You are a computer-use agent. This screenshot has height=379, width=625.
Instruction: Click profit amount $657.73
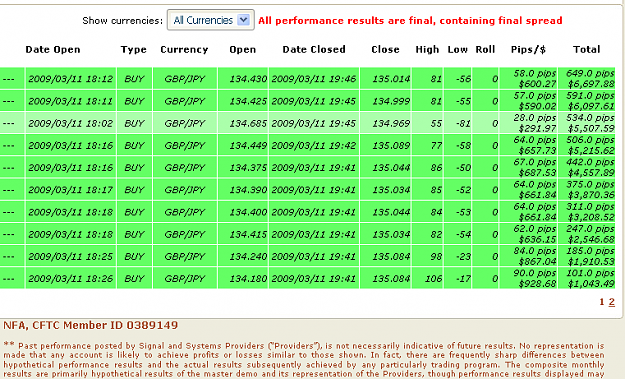pos(537,151)
